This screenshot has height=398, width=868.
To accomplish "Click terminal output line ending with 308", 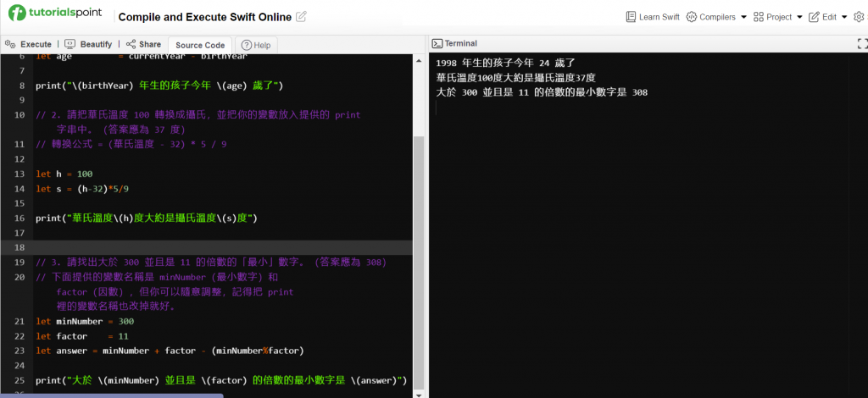I will pos(542,93).
